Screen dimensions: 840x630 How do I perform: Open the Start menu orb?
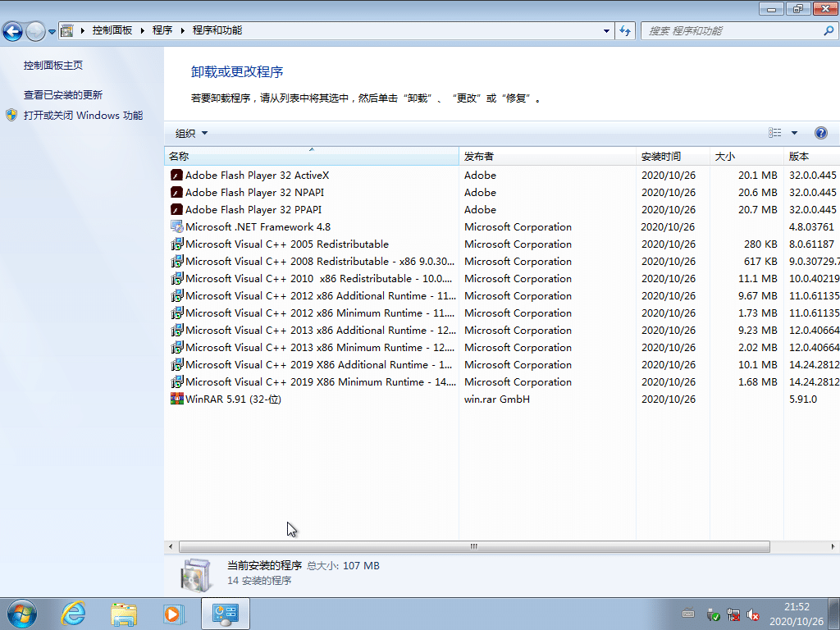tap(21, 613)
